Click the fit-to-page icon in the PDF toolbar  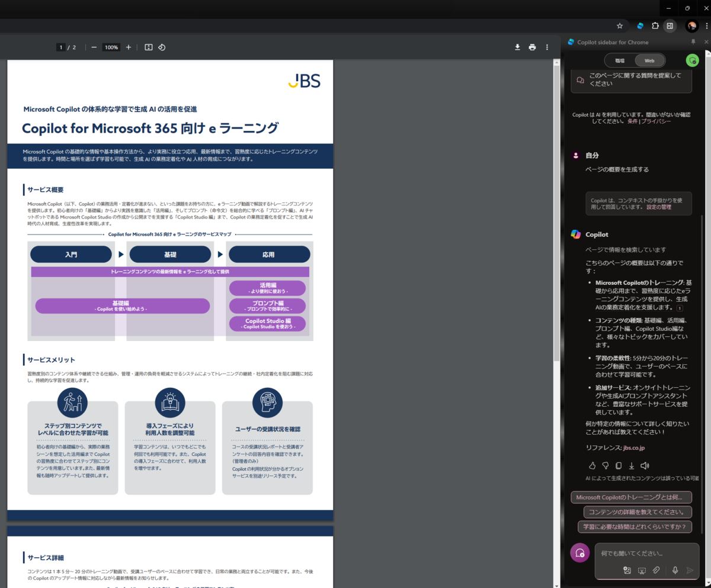[148, 47]
